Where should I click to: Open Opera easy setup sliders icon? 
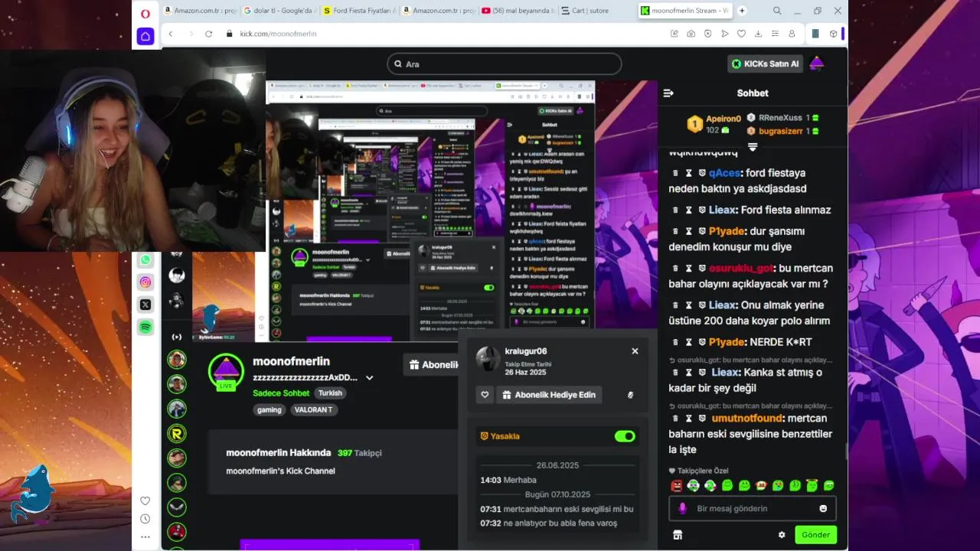(x=775, y=34)
